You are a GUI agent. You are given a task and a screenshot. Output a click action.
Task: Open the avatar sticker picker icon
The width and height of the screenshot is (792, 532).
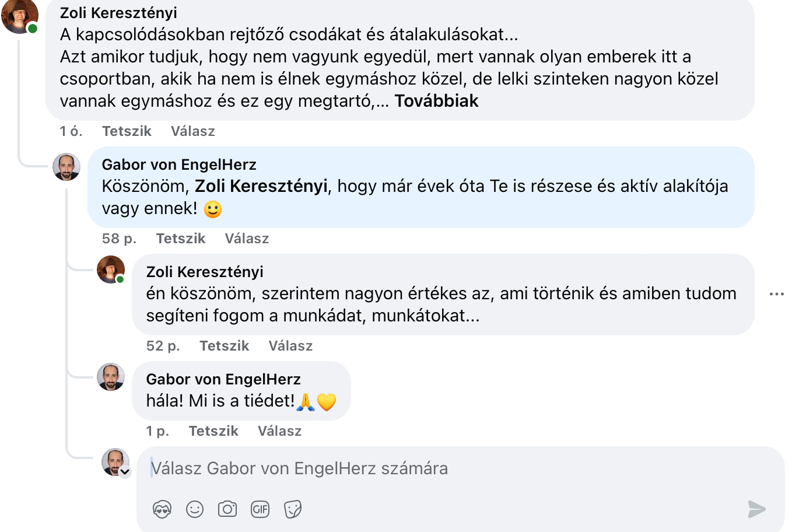[x=162, y=509]
